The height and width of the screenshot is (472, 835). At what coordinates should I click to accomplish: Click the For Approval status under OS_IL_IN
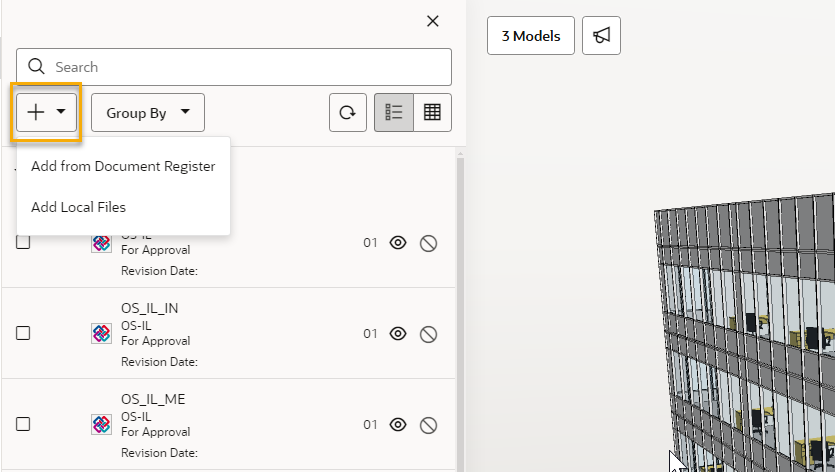(x=155, y=341)
